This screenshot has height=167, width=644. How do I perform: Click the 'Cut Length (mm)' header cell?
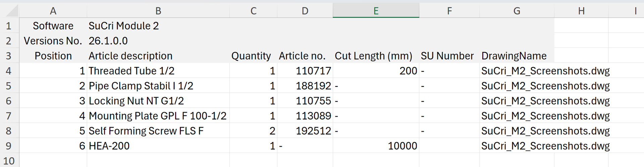tap(376, 56)
